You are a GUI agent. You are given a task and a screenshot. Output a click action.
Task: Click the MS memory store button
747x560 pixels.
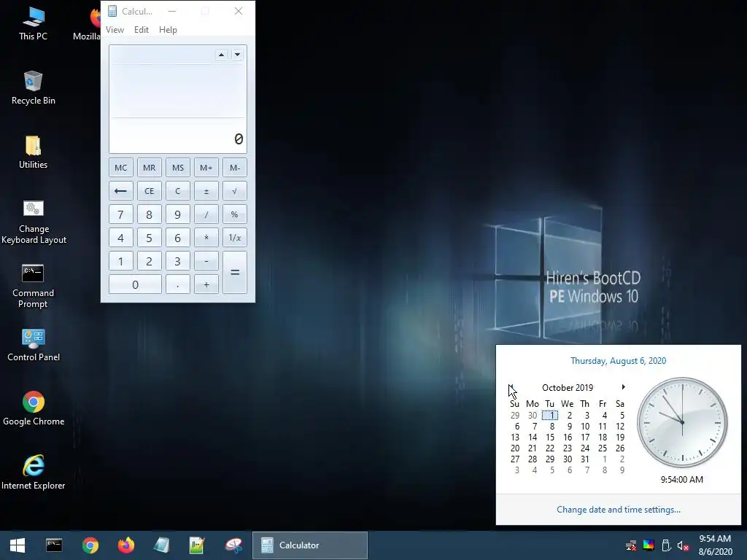point(178,168)
